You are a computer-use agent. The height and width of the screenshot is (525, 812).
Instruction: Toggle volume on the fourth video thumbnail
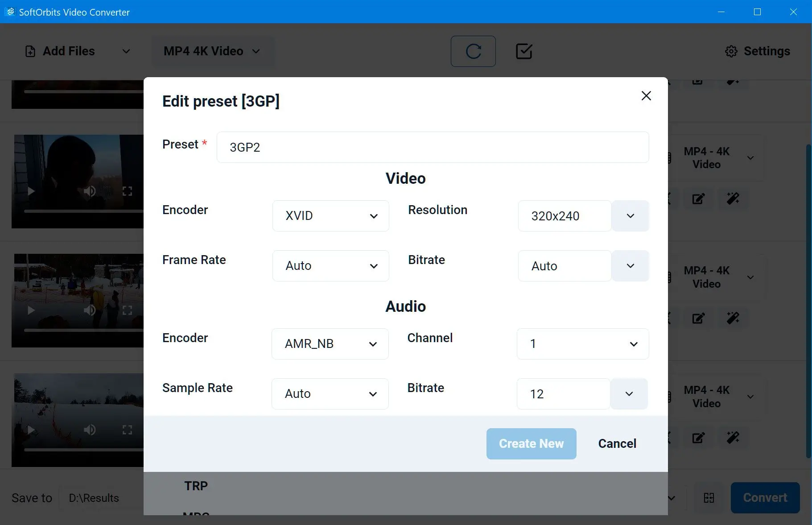point(90,430)
